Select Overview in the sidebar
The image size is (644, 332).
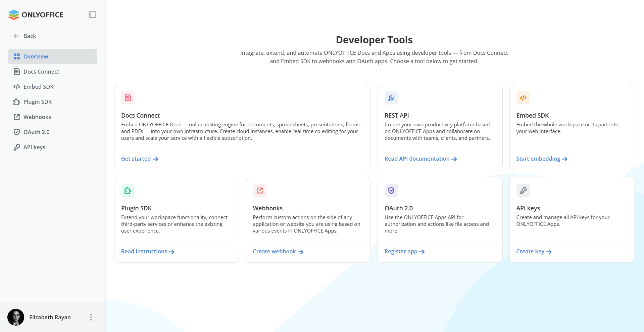pos(53,56)
